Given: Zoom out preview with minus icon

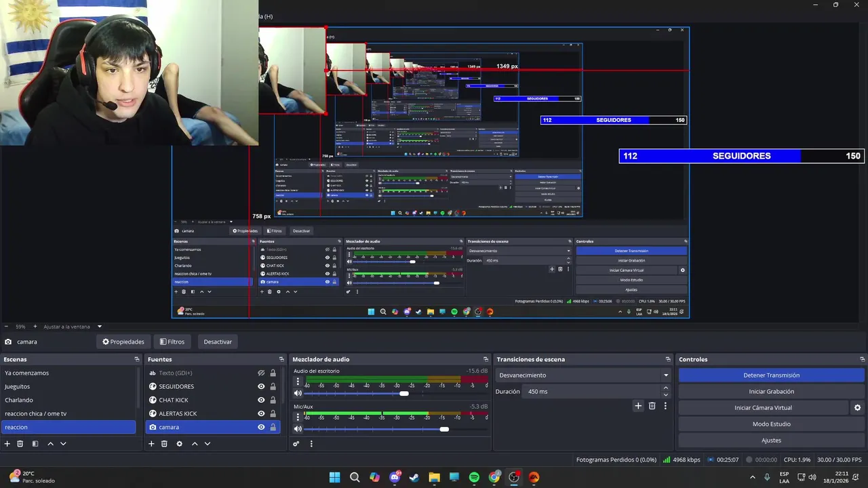Looking at the screenshot, I should click(x=6, y=327).
